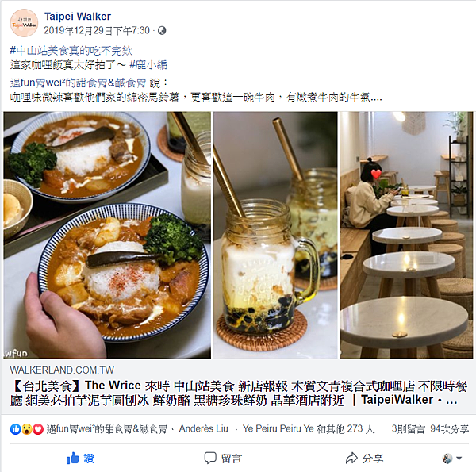
Task: Open the Taipei Walker page name link
Action: [x=78, y=17]
